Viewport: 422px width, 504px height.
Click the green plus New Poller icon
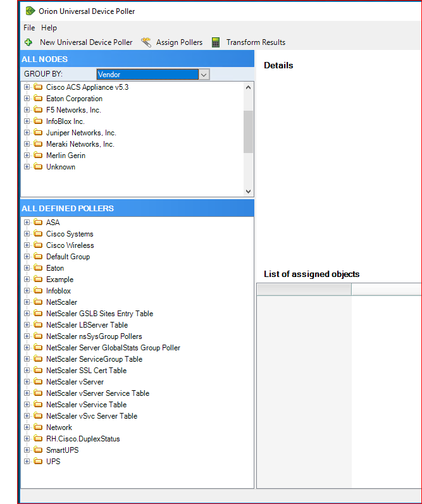point(28,42)
